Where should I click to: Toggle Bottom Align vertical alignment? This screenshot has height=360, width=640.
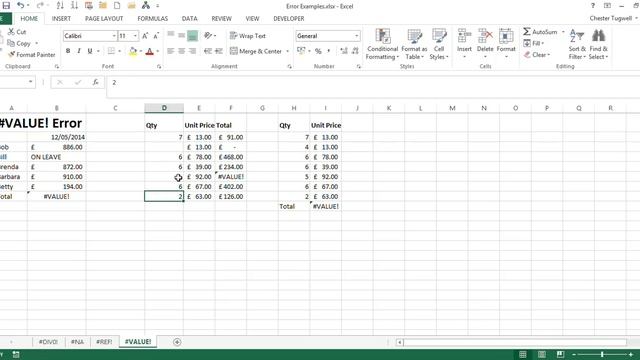pos(192,36)
